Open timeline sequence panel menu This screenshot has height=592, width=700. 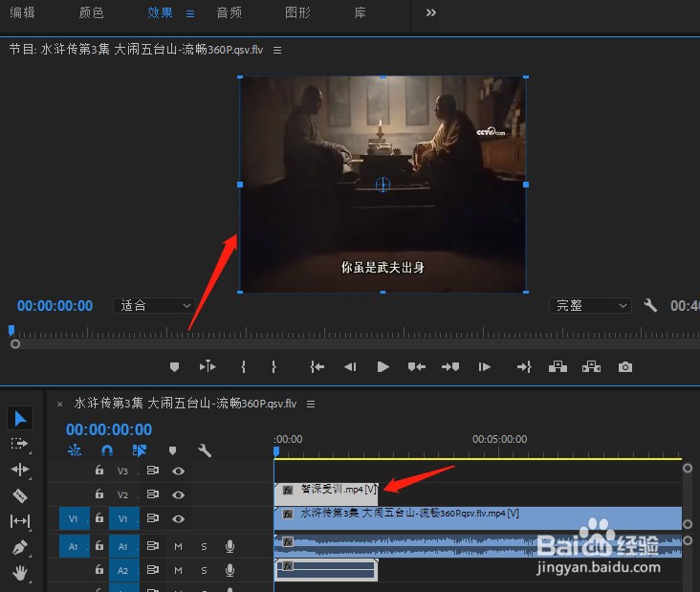[311, 404]
